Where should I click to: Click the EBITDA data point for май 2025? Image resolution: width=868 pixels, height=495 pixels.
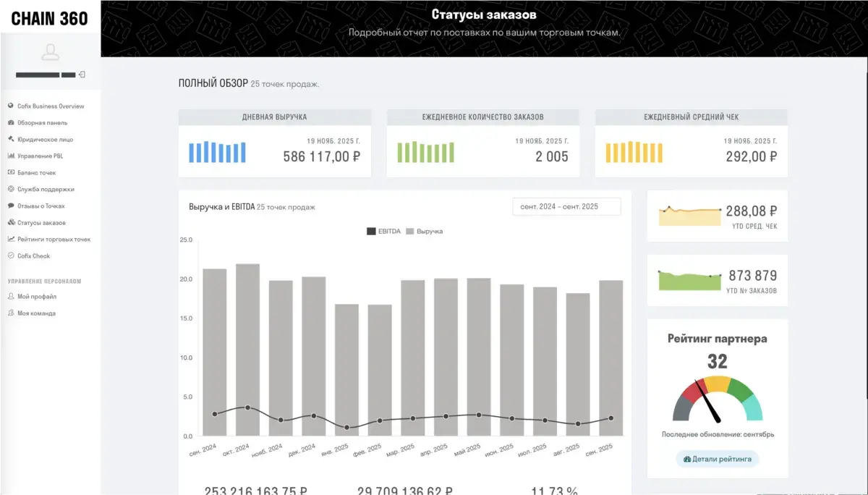(x=479, y=415)
